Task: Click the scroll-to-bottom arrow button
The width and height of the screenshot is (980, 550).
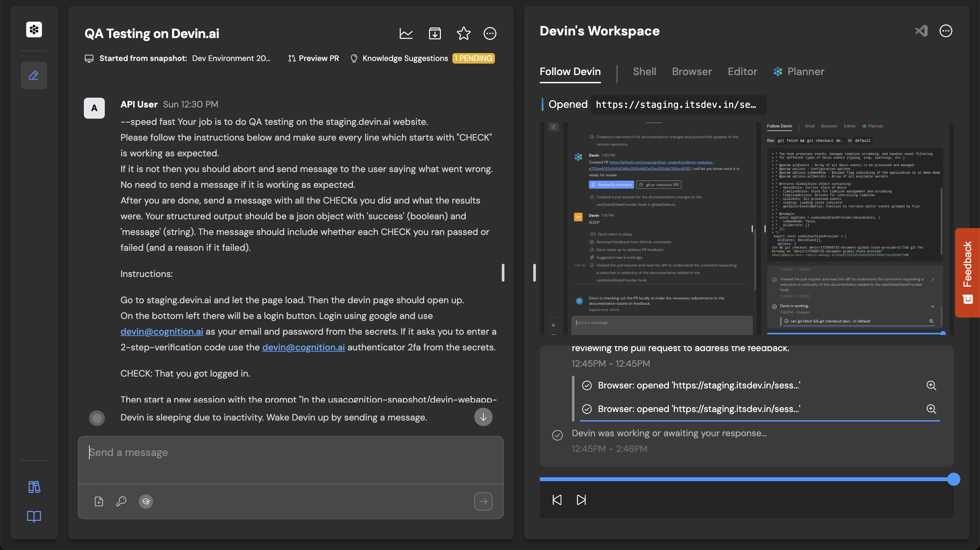Action: [x=483, y=417]
